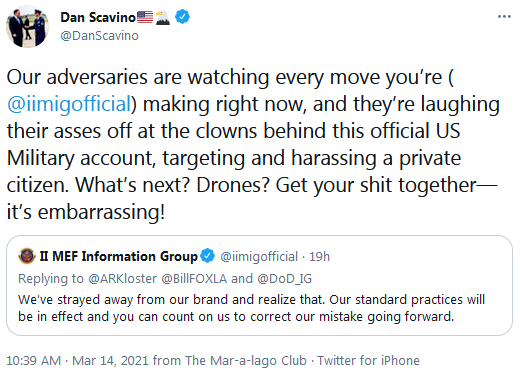Visit the @ARKloster reply mention
520x379 pixels.
(x=122, y=279)
